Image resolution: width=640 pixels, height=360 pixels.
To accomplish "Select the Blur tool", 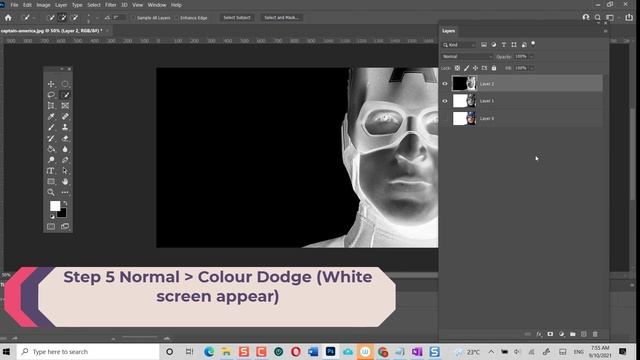I will [x=65, y=149].
